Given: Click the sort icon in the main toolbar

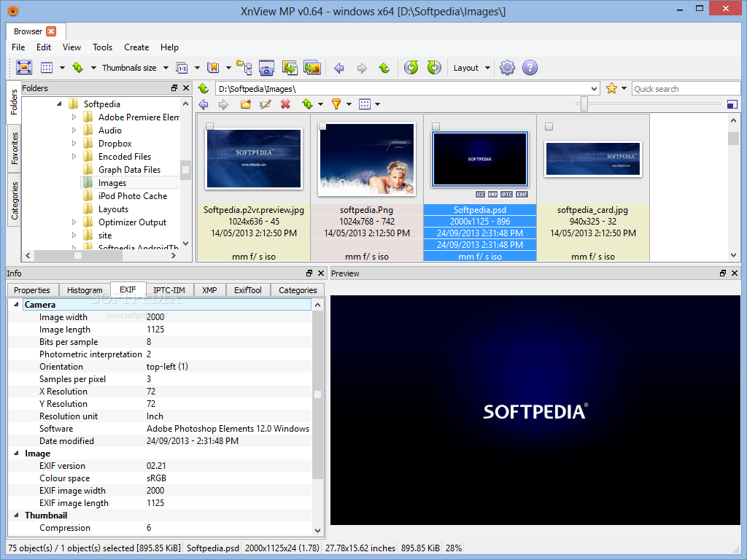Looking at the screenshot, I should (x=77, y=68).
